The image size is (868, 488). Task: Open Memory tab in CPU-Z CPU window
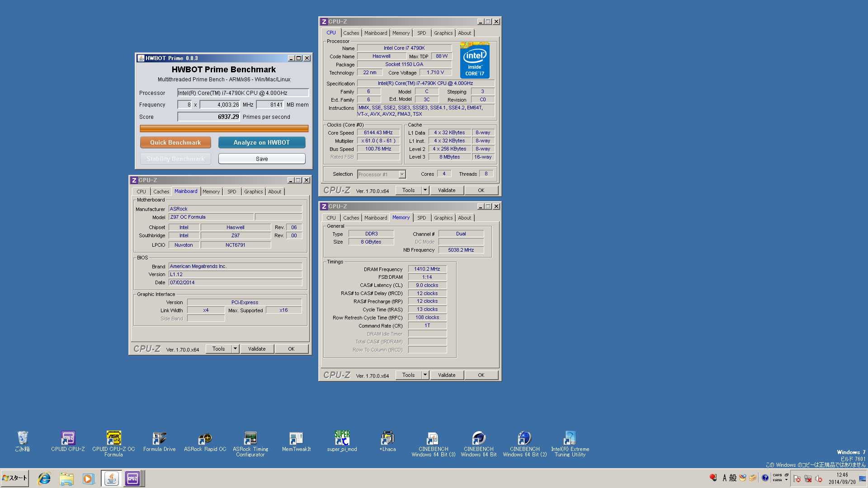tap(401, 33)
